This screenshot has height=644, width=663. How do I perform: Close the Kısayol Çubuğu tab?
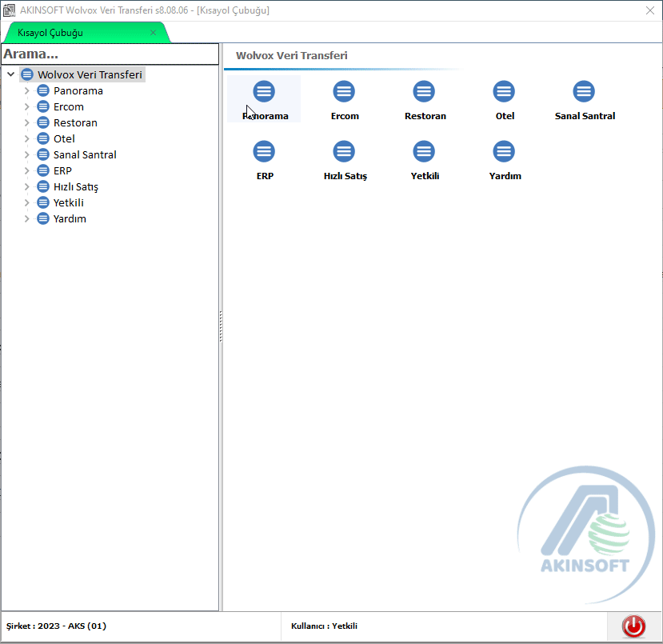click(x=153, y=33)
